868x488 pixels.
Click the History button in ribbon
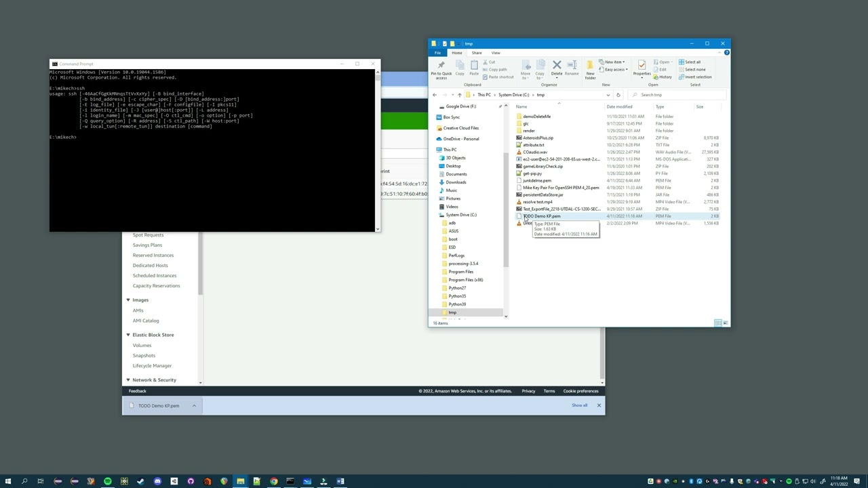click(x=663, y=77)
